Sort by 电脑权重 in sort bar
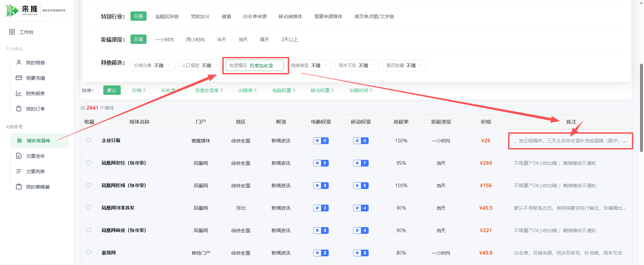This screenshot has width=644, height=265. [284, 90]
